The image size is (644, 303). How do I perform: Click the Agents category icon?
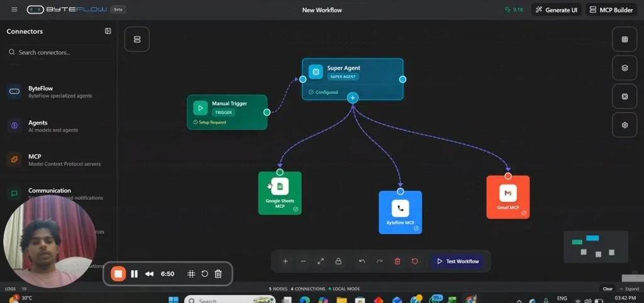(14, 125)
